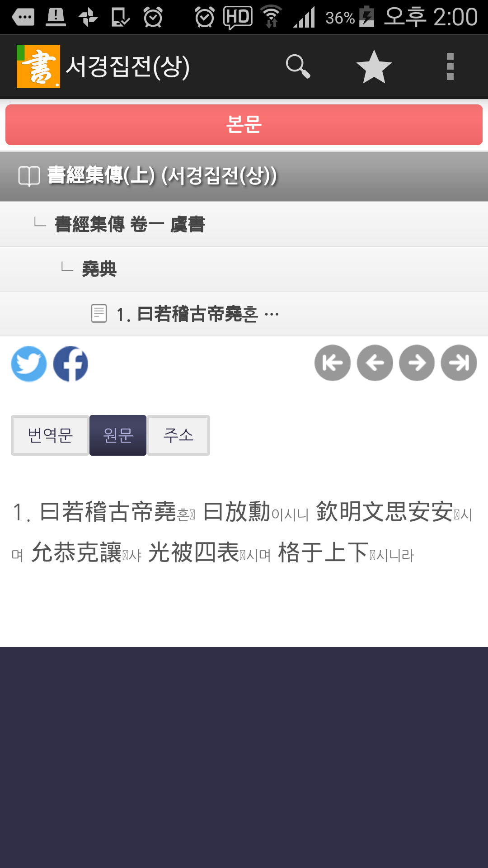This screenshot has height=868, width=488.
Task: Open the 주소 tab
Action: pos(178,435)
